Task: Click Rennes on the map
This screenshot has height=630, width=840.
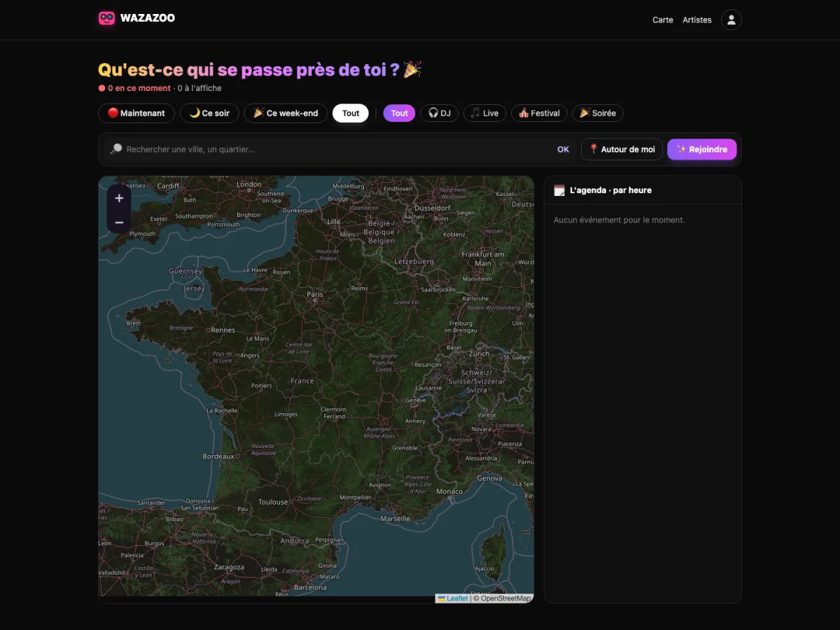Action: pyautogui.click(x=223, y=330)
